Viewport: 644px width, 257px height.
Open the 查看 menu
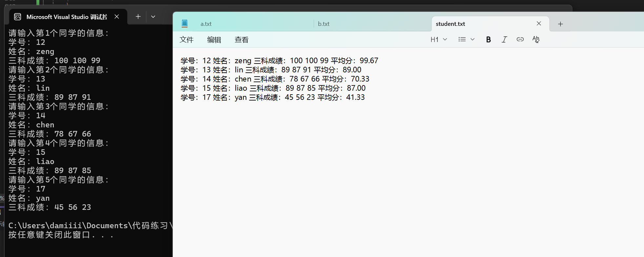(x=242, y=40)
